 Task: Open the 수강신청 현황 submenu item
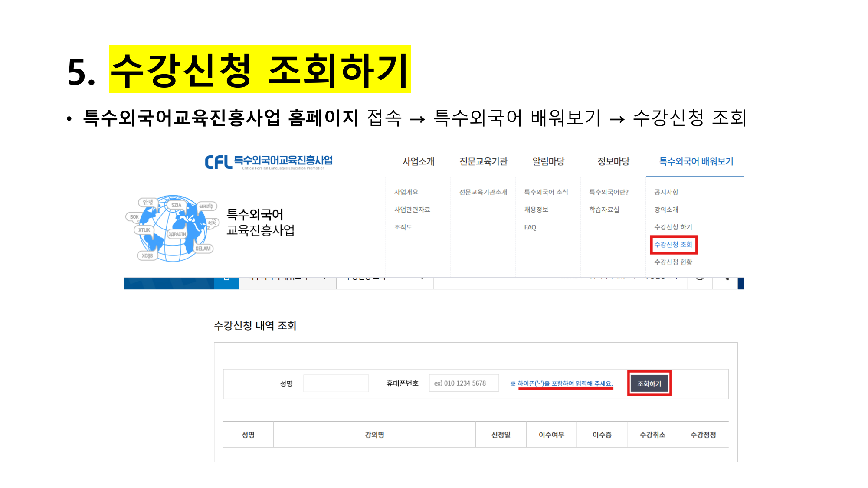(673, 262)
